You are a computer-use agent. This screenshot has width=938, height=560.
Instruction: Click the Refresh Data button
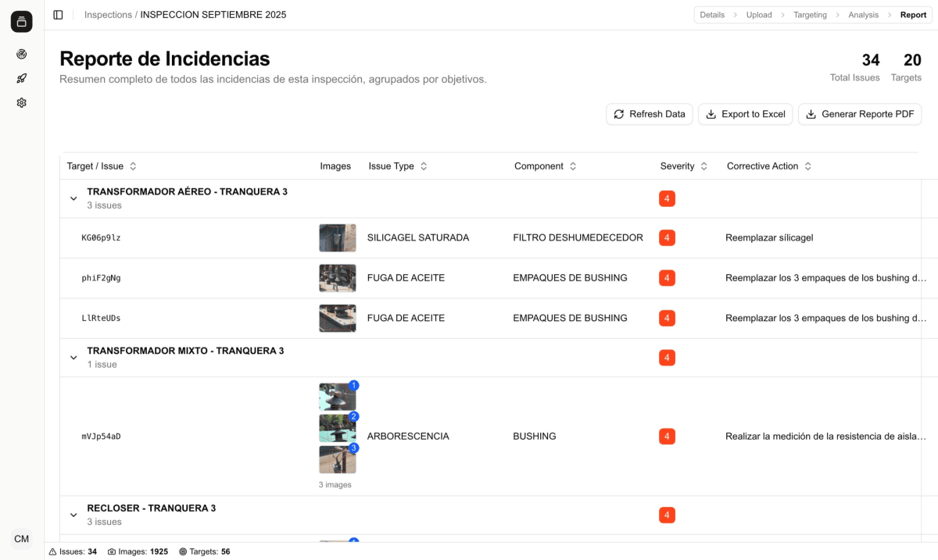(649, 114)
